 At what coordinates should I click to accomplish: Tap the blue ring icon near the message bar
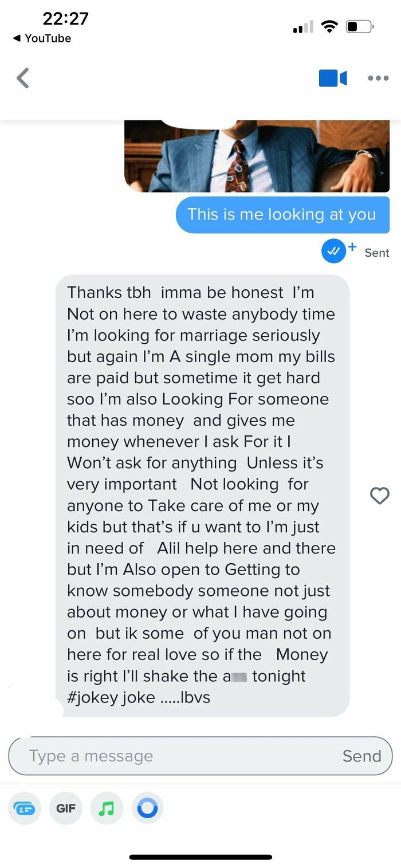(148, 808)
